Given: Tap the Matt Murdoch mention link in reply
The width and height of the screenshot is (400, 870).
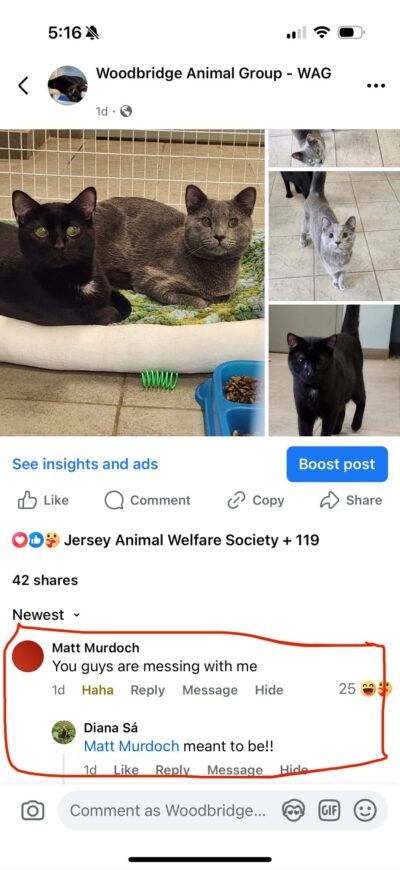Looking at the screenshot, I should pos(131,746).
